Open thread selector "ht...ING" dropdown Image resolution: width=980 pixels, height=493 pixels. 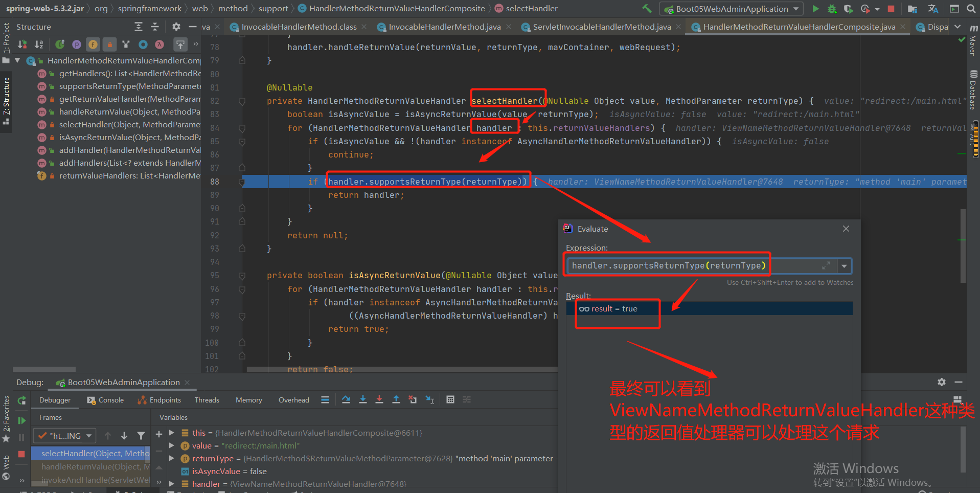[65, 436]
